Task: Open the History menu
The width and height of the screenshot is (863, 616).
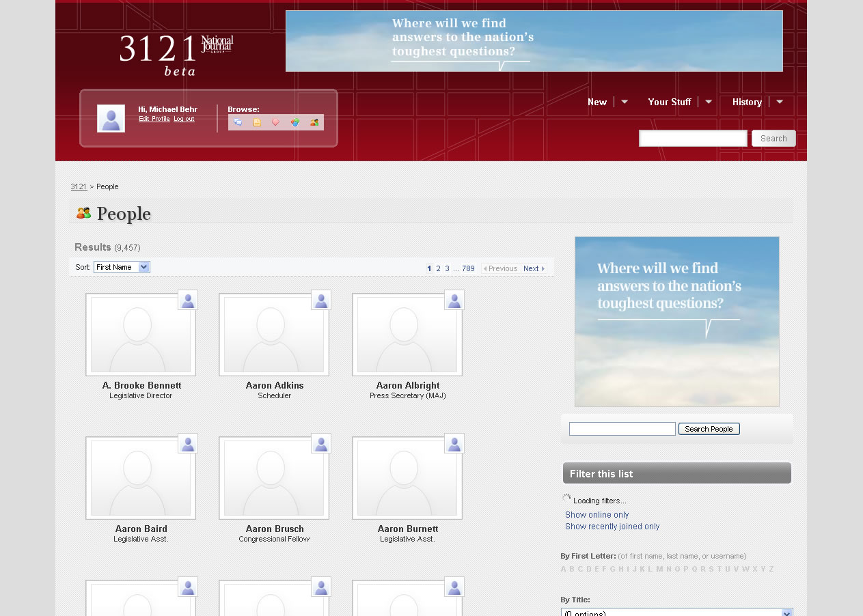Action: [x=747, y=102]
